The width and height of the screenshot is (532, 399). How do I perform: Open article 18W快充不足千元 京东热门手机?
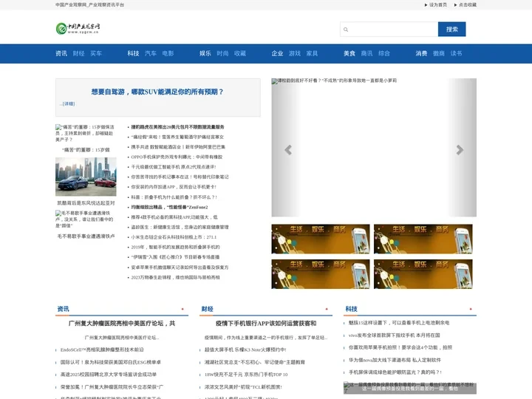[246, 375]
